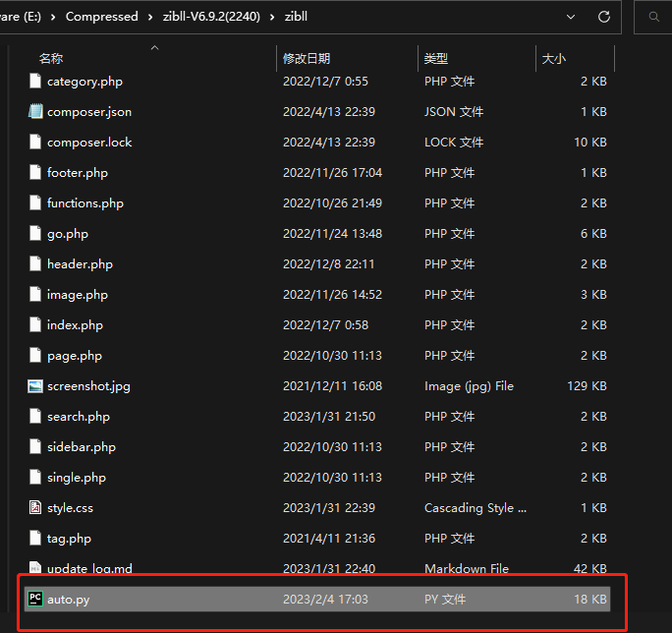Click the screenshot.jpg image file icon
Image resolution: width=672 pixels, height=633 pixels.
point(35,386)
